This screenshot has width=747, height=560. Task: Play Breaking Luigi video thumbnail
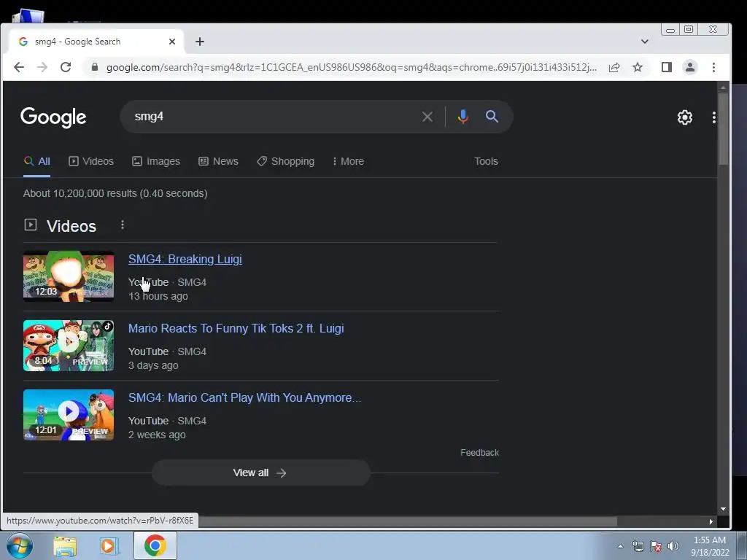pyautogui.click(x=69, y=276)
